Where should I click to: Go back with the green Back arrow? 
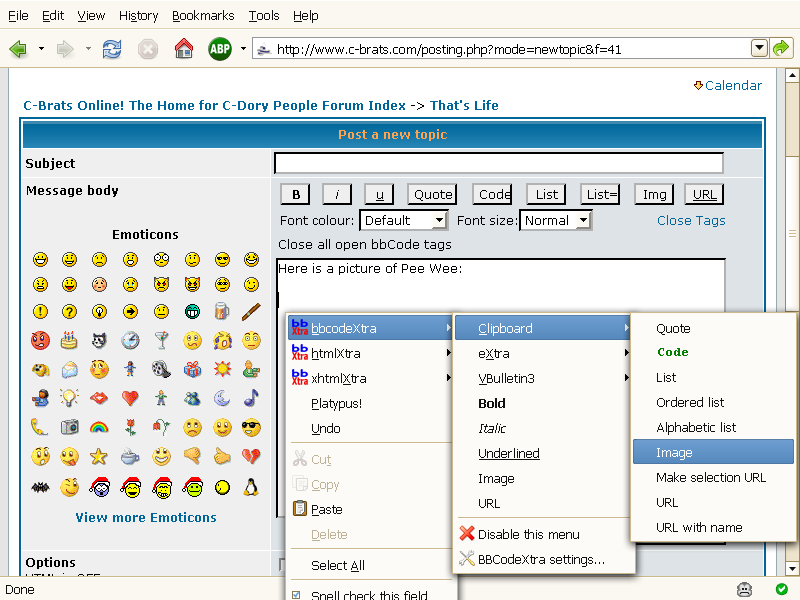coord(18,49)
